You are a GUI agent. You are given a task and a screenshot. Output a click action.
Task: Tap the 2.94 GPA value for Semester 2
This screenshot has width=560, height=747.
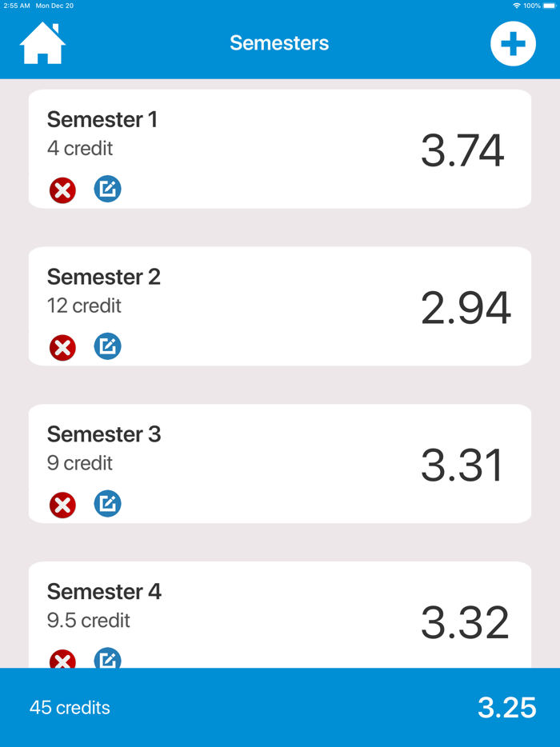[x=466, y=306]
